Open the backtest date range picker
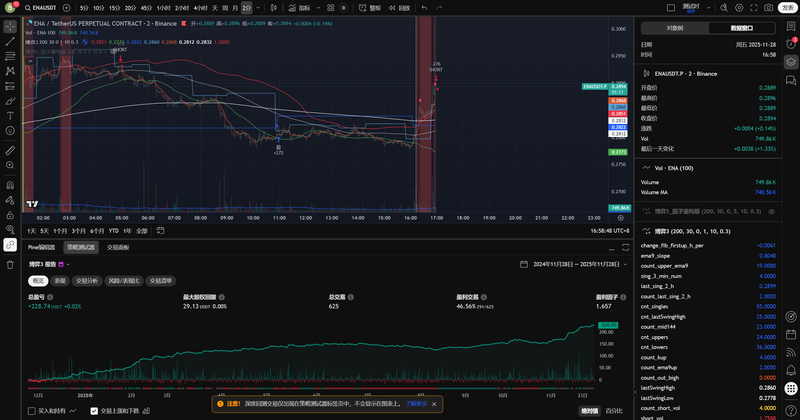This screenshot has height=420, width=800. click(570, 264)
